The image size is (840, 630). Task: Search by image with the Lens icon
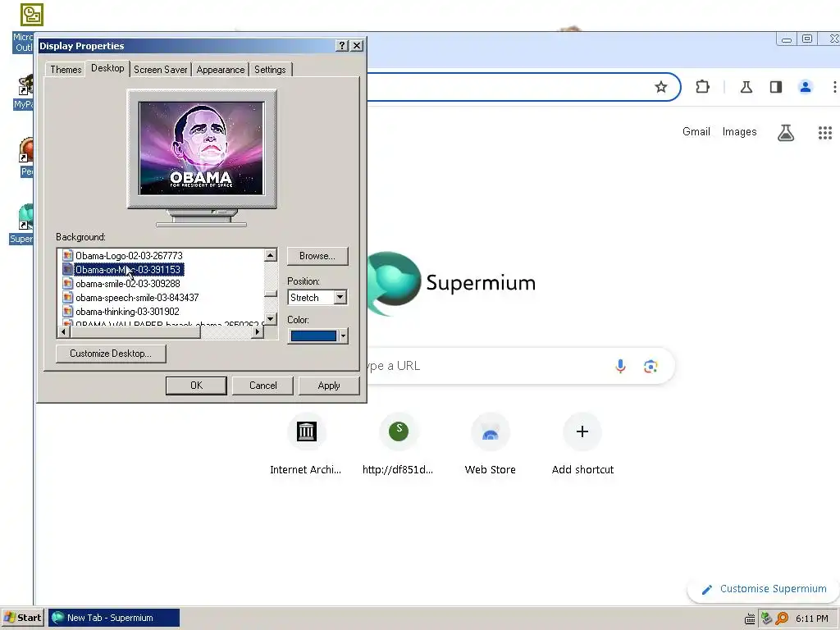(651, 366)
